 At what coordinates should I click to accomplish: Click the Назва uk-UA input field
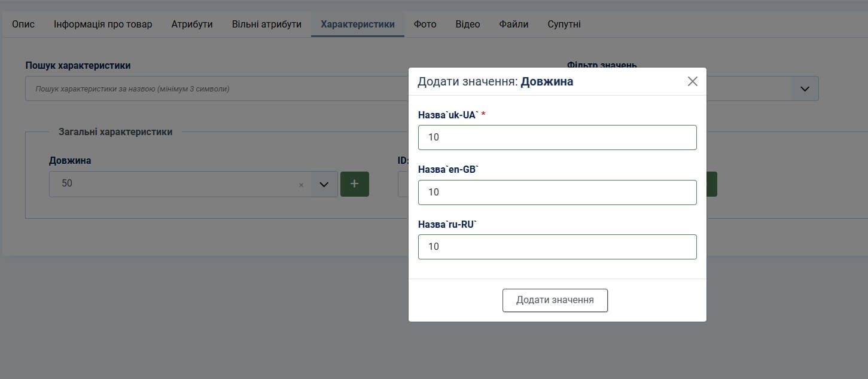point(557,137)
